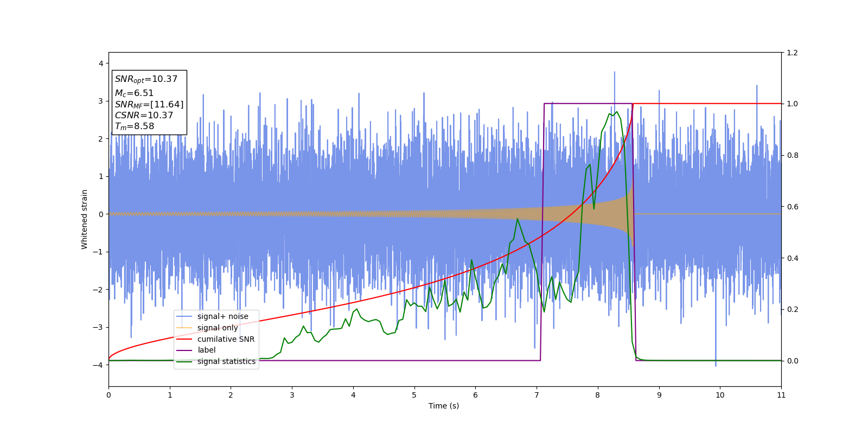Click the Tm=8.58 annotation text
The height and width of the screenshot is (434, 868).
(135, 126)
